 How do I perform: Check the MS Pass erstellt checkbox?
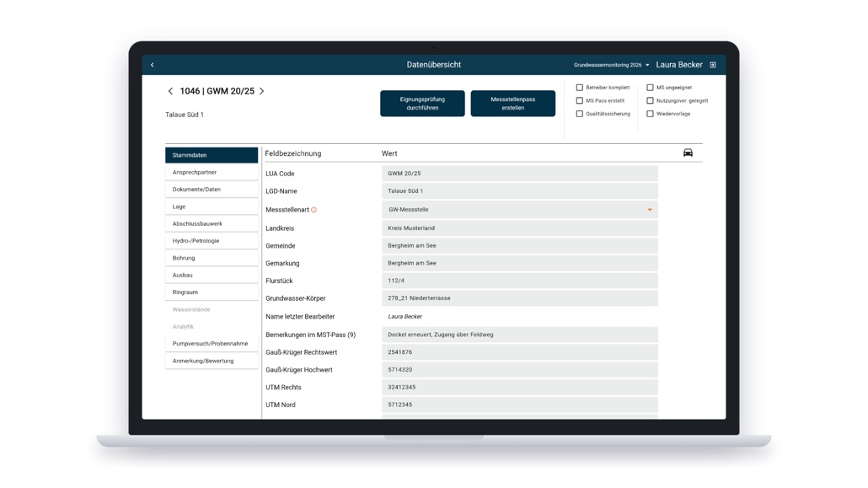580,101
